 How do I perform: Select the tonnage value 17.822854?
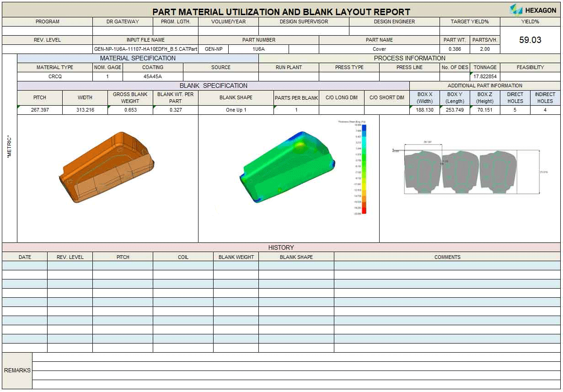(485, 77)
